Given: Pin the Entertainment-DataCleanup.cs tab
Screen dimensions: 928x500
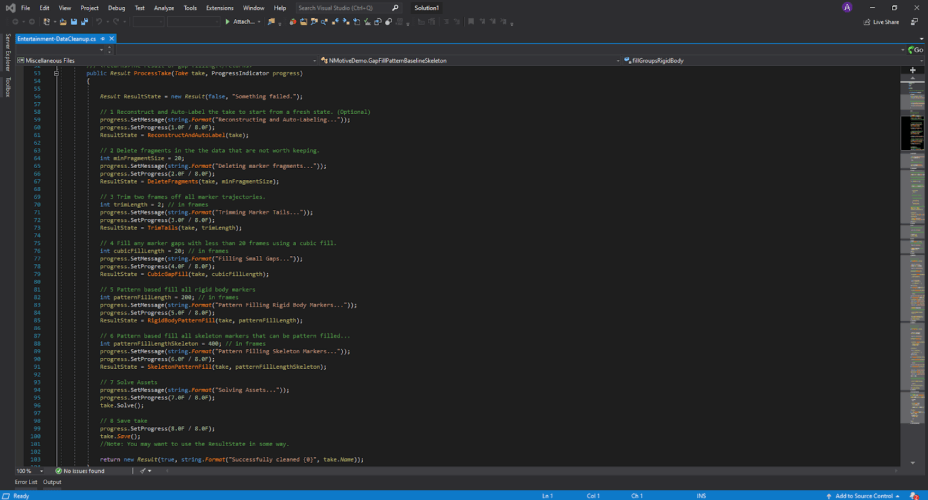Looking at the screenshot, I should point(102,38).
